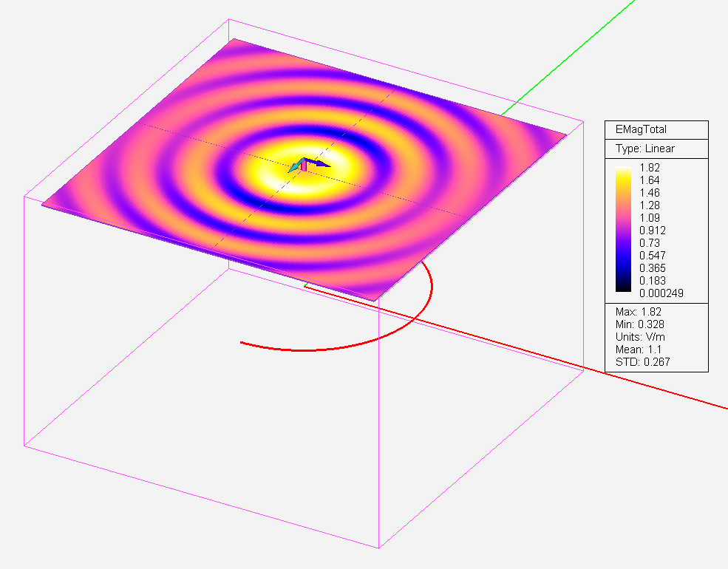Click the coordinate axes triad at plot center
Image resolution: width=728 pixels, height=569 pixels.
[x=304, y=166]
